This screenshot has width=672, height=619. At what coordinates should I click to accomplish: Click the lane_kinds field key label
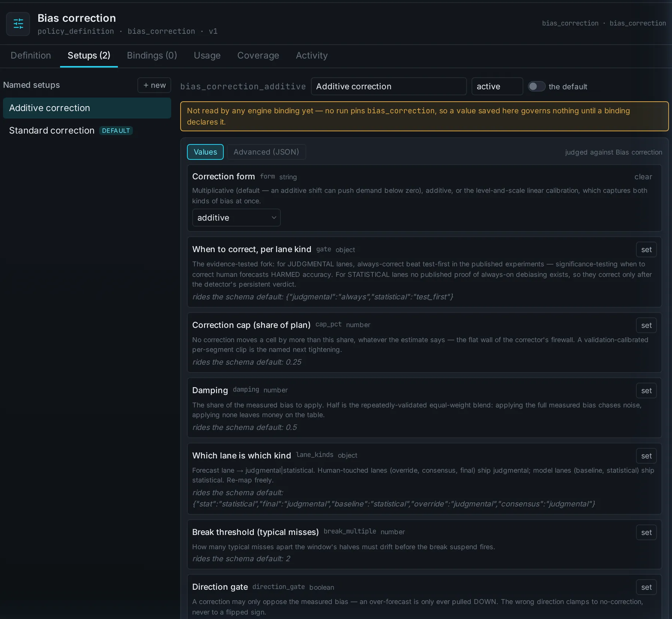click(x=315, y=455)
